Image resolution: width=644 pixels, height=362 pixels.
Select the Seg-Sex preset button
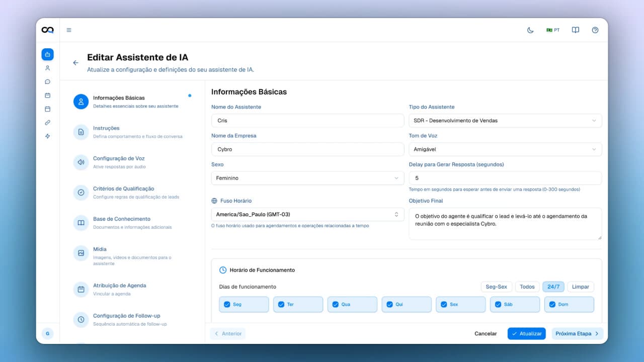coord(496,287)
